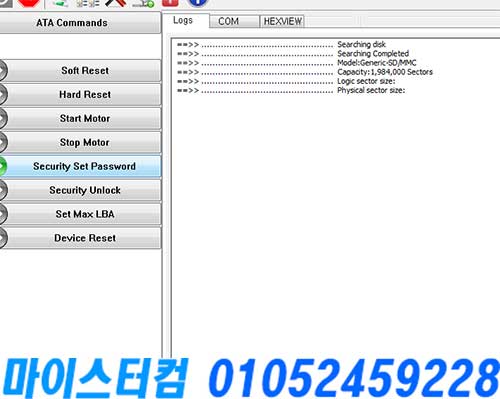The image size is (500, 399).
Task: Switch to the Logs tab
Action: coord(185,21)
